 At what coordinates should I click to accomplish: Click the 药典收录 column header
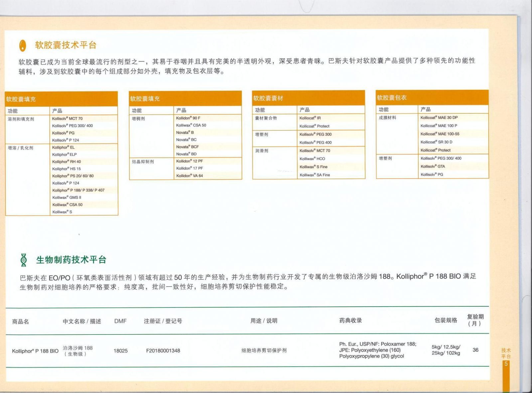pyautogui.click(x=350, y=320)
